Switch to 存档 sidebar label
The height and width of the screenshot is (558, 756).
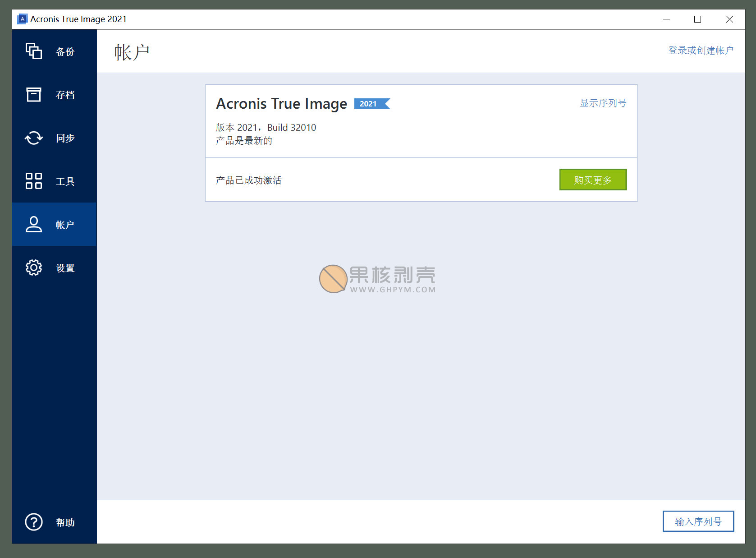65,95
